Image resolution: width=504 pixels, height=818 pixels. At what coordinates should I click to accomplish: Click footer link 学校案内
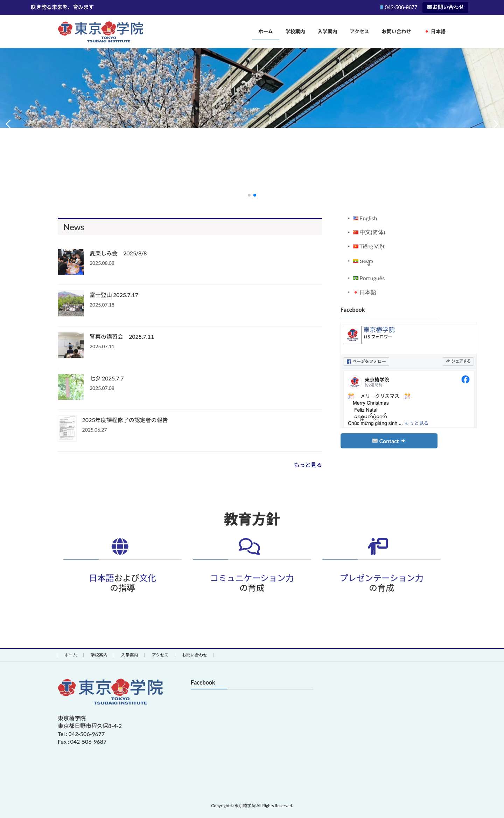(x=99, y=655)
